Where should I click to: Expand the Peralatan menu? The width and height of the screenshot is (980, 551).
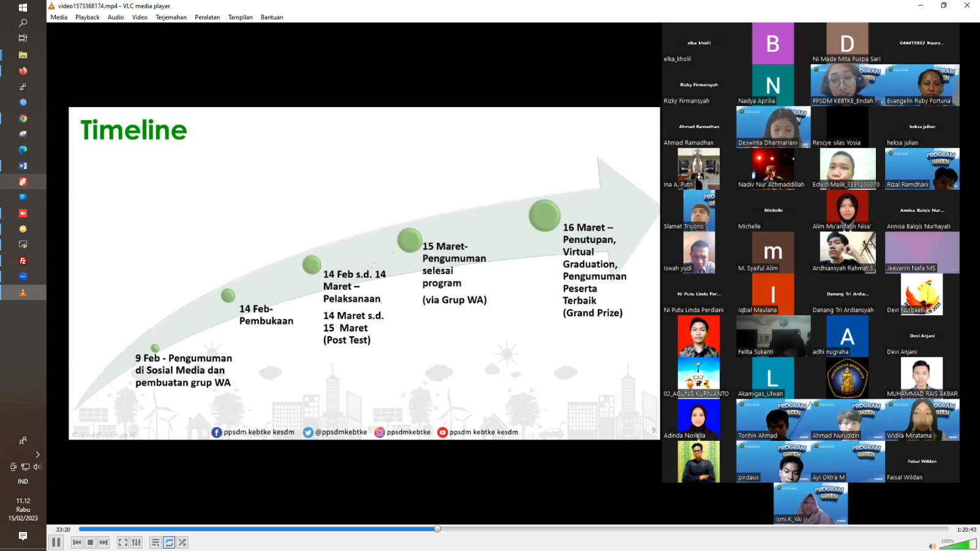point(207,17)
